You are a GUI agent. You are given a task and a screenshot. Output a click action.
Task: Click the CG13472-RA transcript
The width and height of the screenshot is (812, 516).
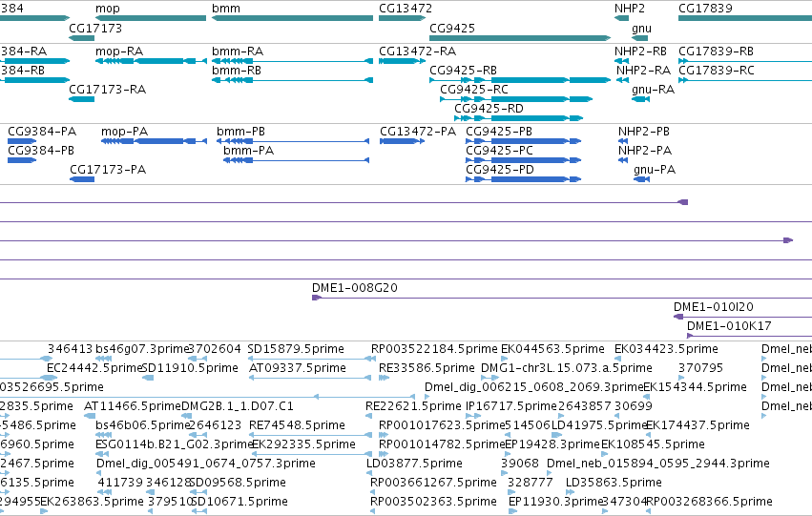[402, 61]
